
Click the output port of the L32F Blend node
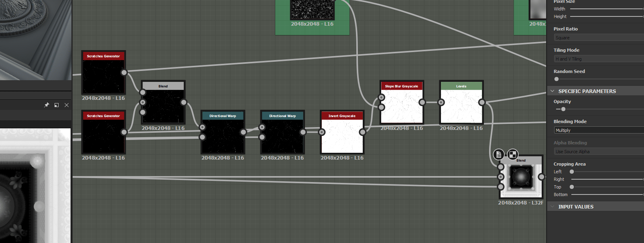point(541,177)
